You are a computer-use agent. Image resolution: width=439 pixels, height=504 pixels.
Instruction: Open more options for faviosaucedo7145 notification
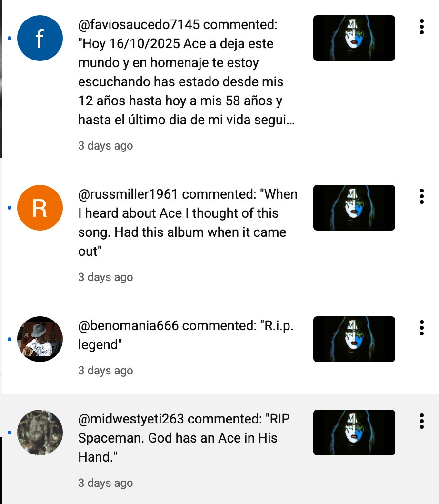click(422, 27)
